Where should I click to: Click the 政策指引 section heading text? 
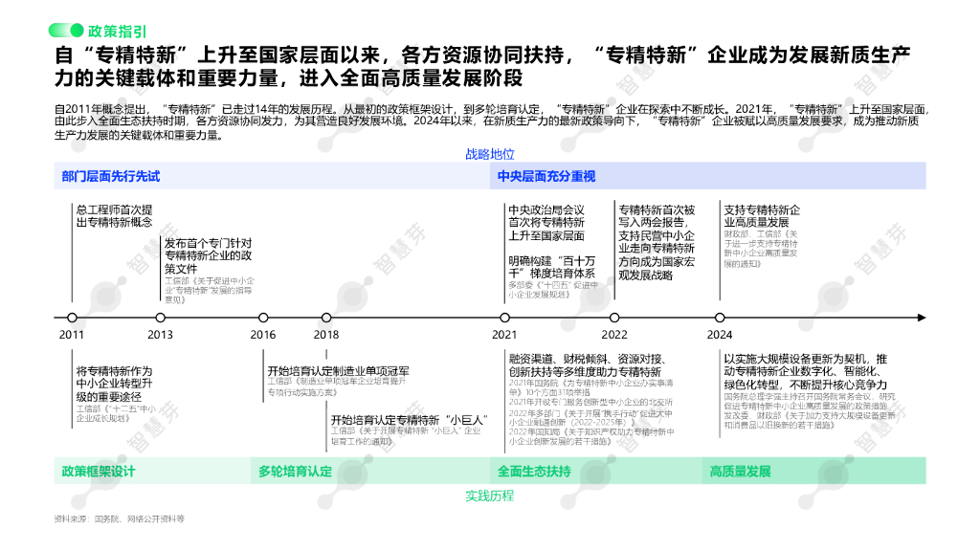118,32
